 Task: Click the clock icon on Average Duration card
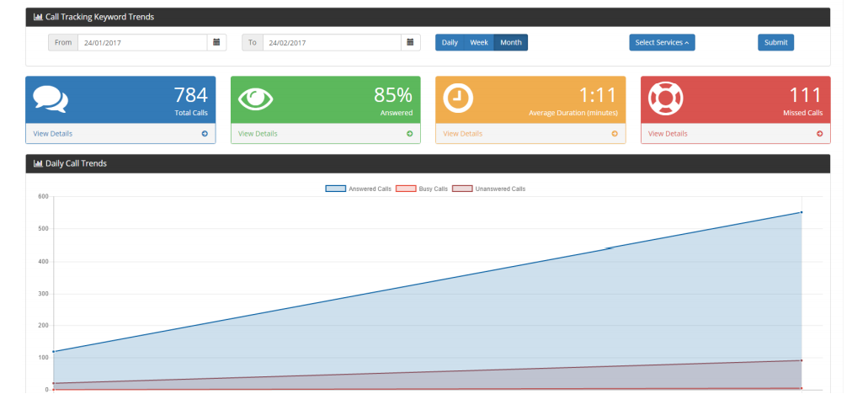(x=458, y=99)
